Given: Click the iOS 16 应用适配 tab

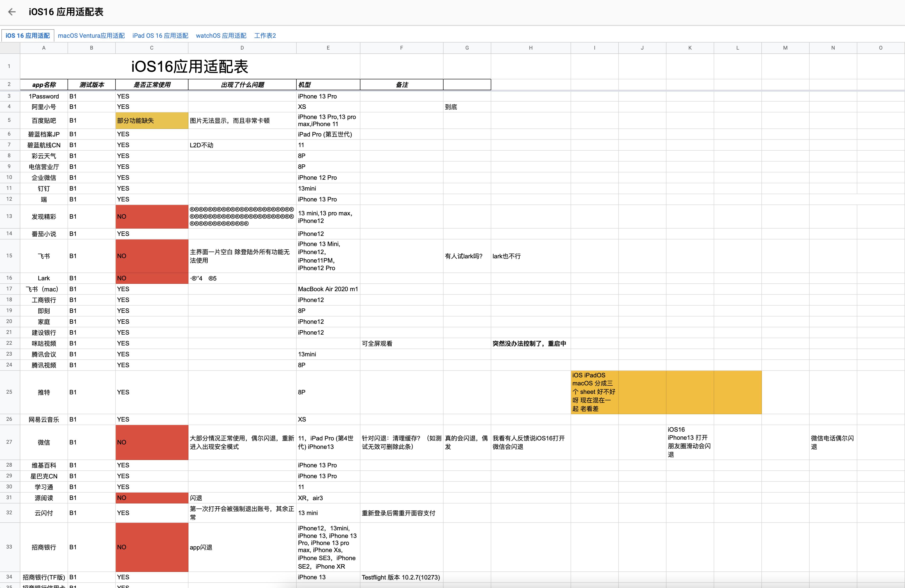Looking at the screenshot, I should click(27, 36).
